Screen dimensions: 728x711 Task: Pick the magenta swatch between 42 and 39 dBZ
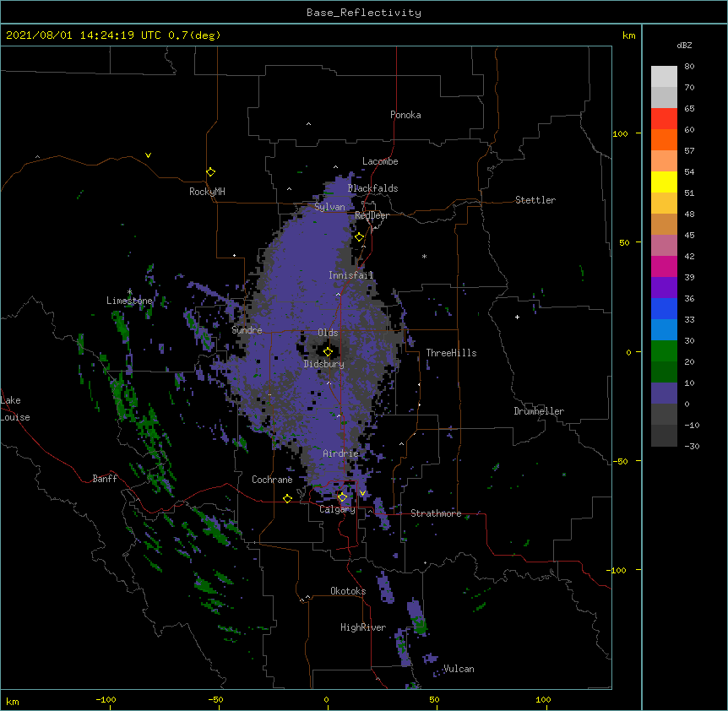coord(664,266)
